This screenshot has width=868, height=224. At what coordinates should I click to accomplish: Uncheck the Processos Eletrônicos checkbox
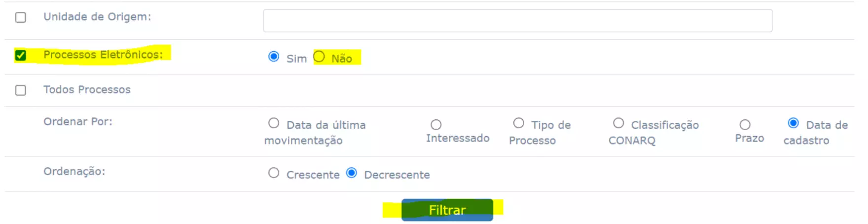pyautogui.click(x=20, y=55)
